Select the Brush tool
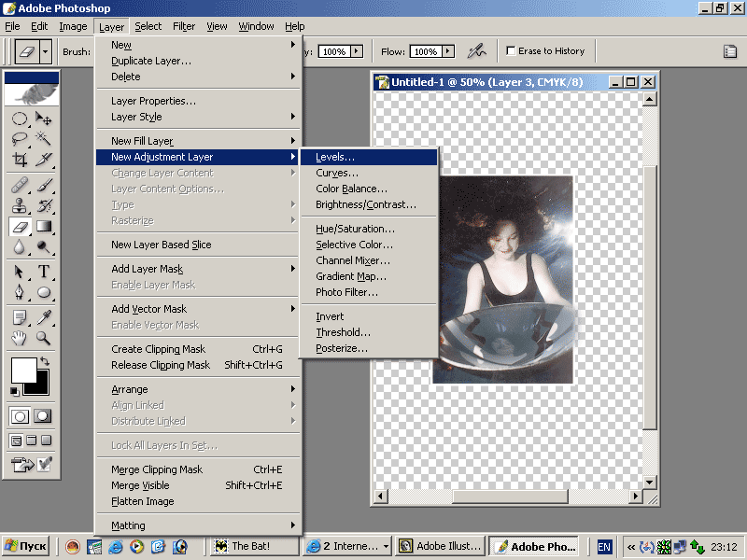The width and height of the screenshot is (747, 560). click(44, 185)
